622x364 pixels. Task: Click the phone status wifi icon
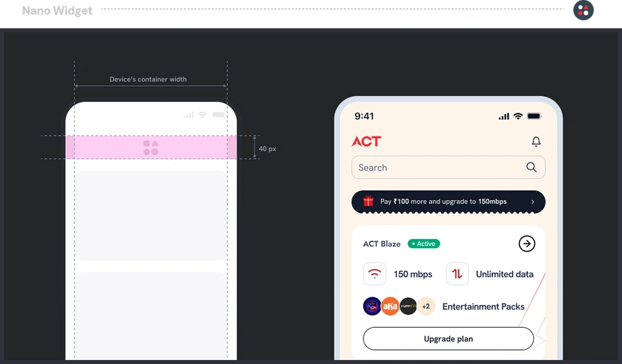click(x=518, y=116)
